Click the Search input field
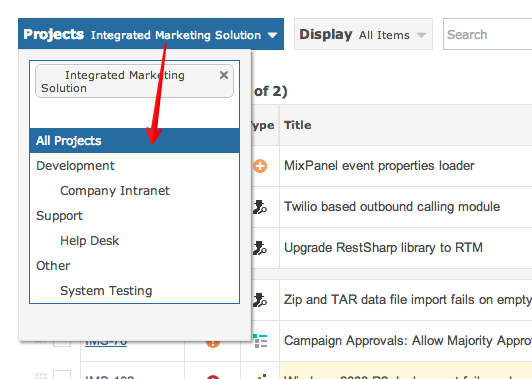Image resolution: width=532 pixels, height=379 pixels. click(488, 34)
